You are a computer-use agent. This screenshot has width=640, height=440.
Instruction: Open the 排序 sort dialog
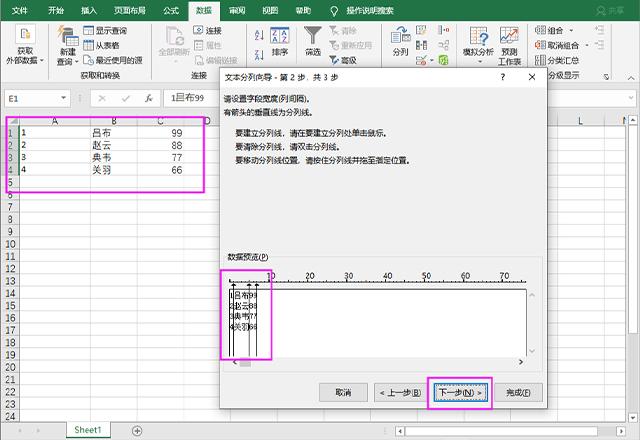[280, 42]
